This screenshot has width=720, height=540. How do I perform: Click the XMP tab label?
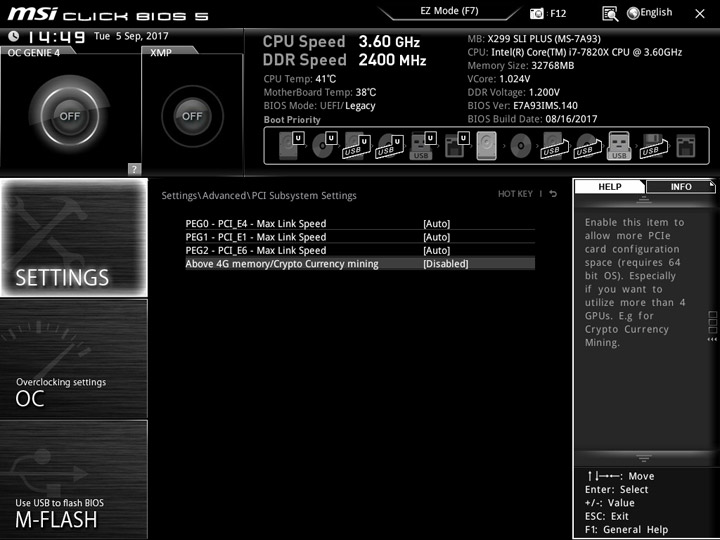click(161, 52)
